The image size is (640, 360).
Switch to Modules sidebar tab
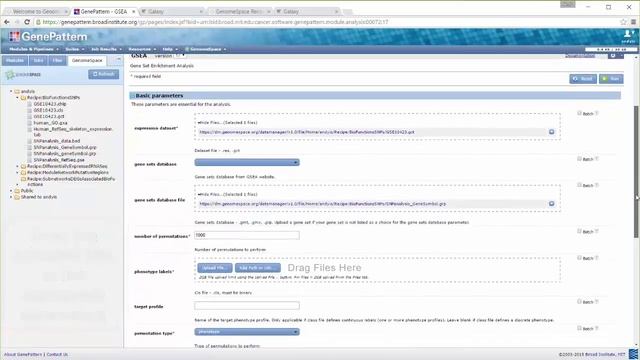click(15, 60)
